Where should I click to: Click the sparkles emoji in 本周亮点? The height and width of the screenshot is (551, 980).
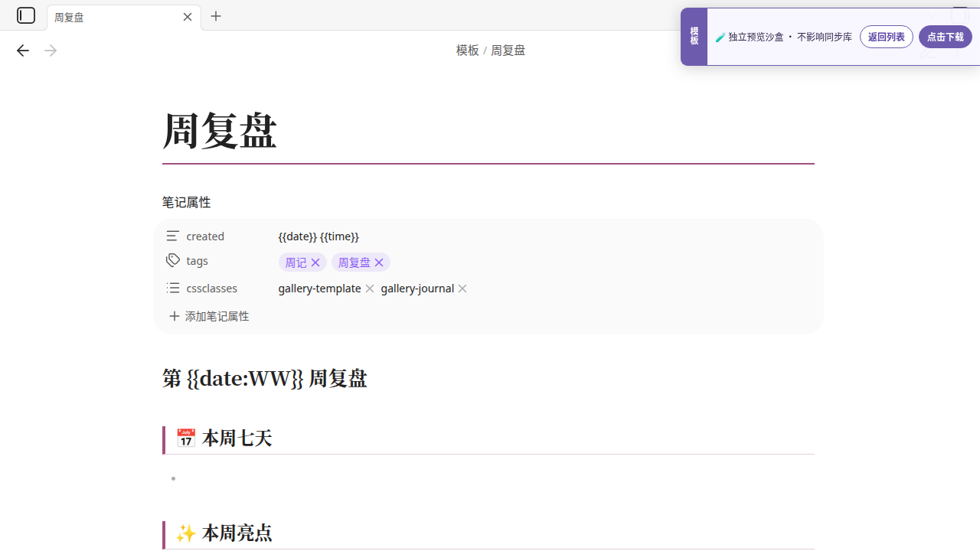click(186, 533)
